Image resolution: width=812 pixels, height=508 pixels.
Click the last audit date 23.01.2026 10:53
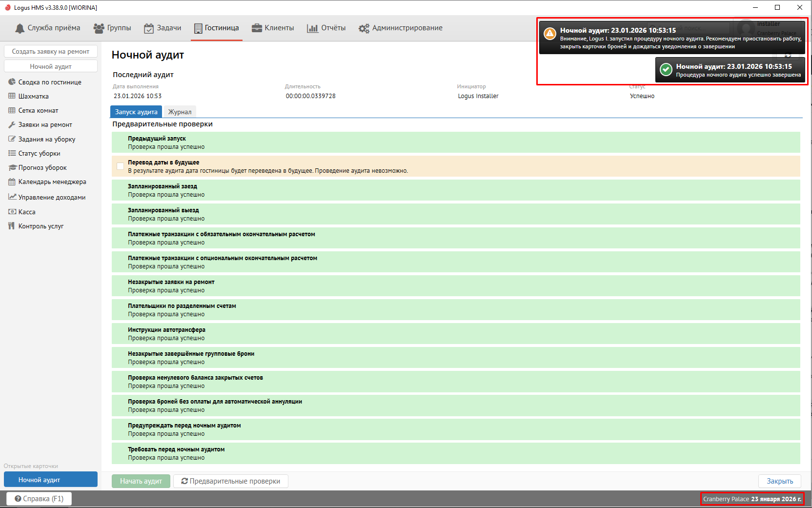[138, 96]
